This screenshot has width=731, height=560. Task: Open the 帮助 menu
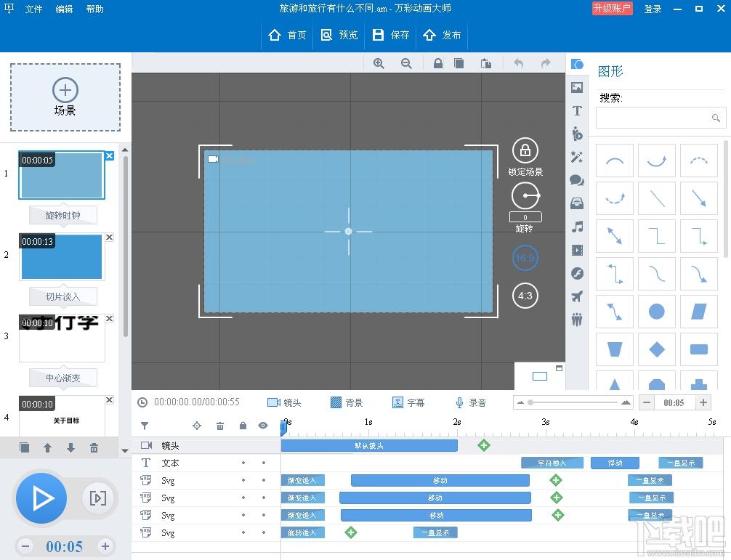(x=94, y=9)
